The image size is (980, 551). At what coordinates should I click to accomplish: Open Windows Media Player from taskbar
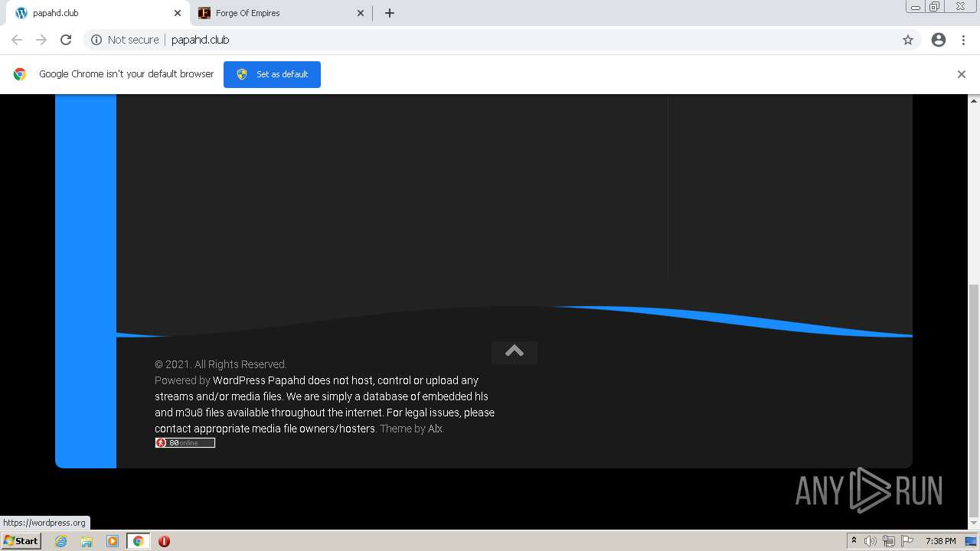click(113, 541)
